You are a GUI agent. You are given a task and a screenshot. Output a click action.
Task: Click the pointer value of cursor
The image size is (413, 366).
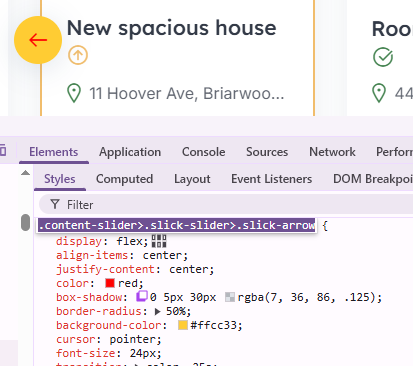pyautogui.click(x=133, y=339)
